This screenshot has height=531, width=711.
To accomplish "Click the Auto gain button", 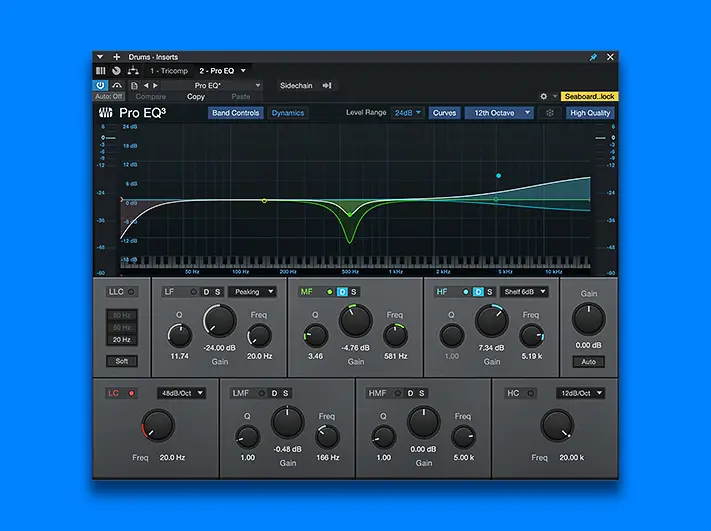I will pos(589,361).
